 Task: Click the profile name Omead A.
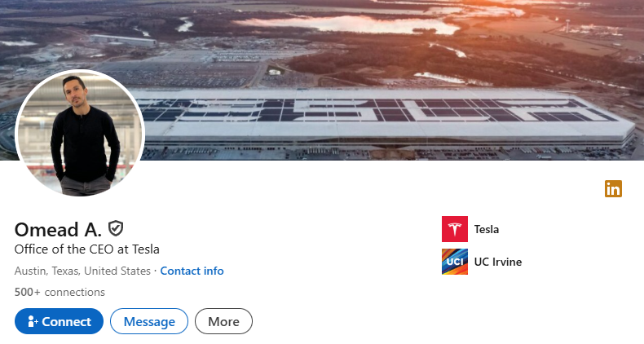(x=56, y=228)
